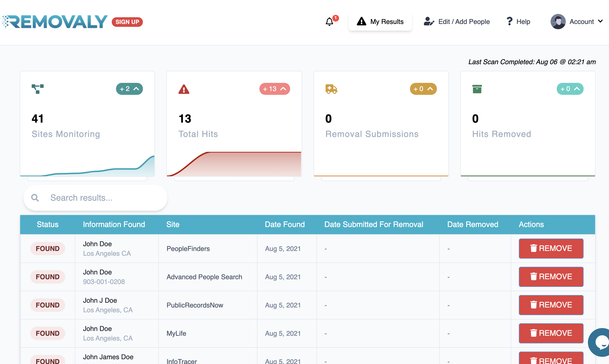Open the notifications bell icon
The height and width of the screenshot is (364, 609).
329,22
